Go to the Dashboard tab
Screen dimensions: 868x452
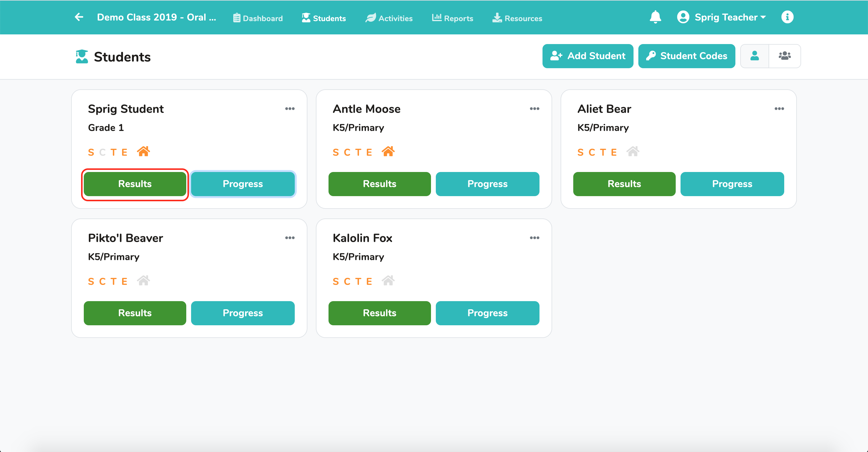[x=258, y=18]
